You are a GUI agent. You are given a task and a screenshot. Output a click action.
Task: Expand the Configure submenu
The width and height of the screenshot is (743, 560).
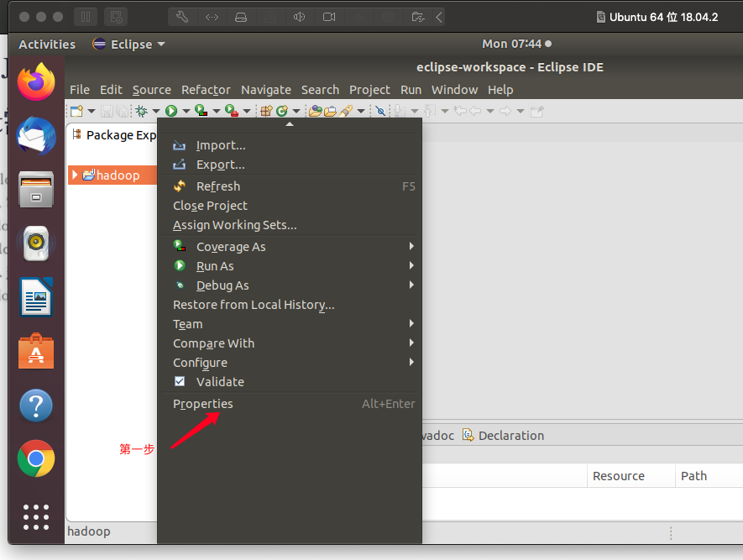(x=290, y=363)
